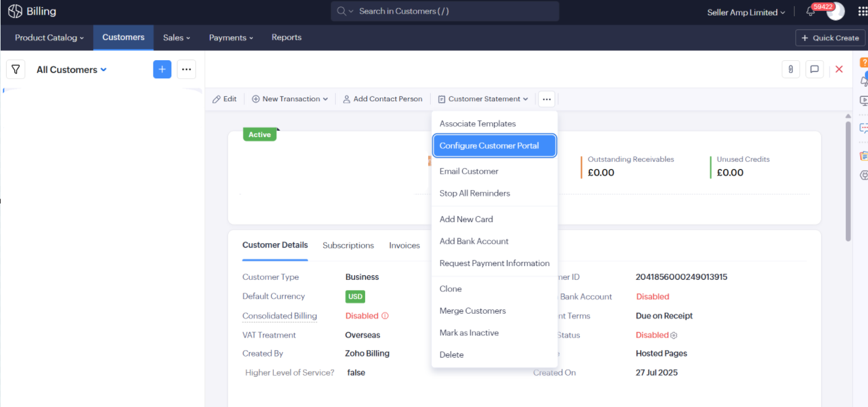Viewport: 868px width, 407px height.
Task: Open the apps grid icon
Action: pos(863,12)
